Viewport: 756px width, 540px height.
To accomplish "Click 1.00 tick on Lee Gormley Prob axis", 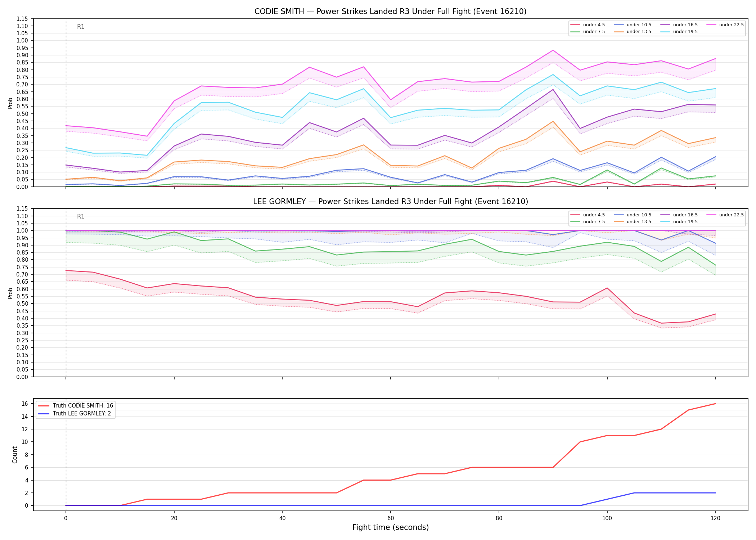I will point(22,231).
